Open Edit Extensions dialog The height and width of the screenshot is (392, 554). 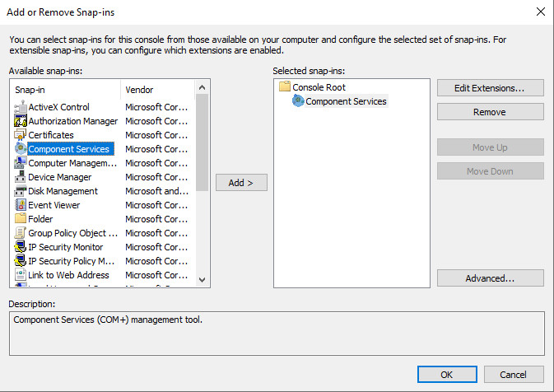coord(490,87)
